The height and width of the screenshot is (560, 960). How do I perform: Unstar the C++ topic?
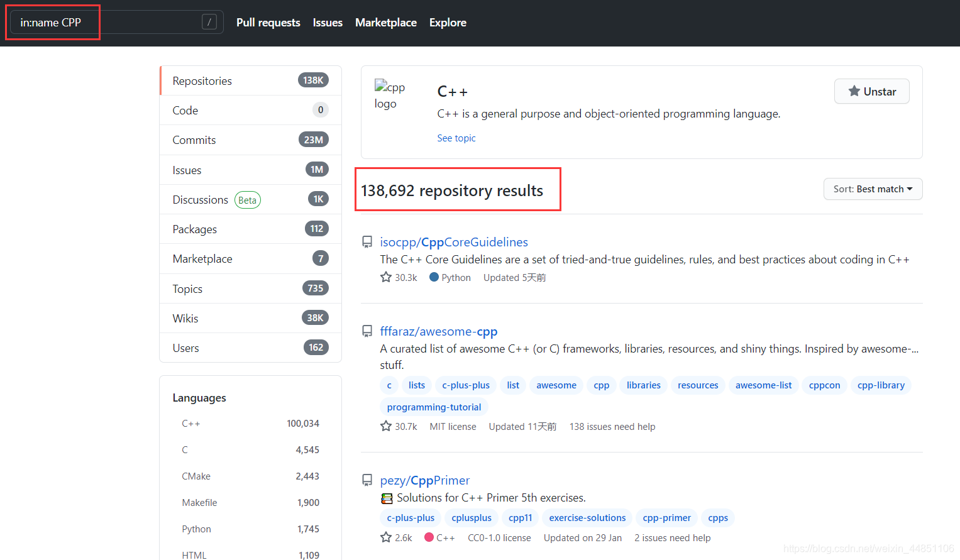pos(871,91)
